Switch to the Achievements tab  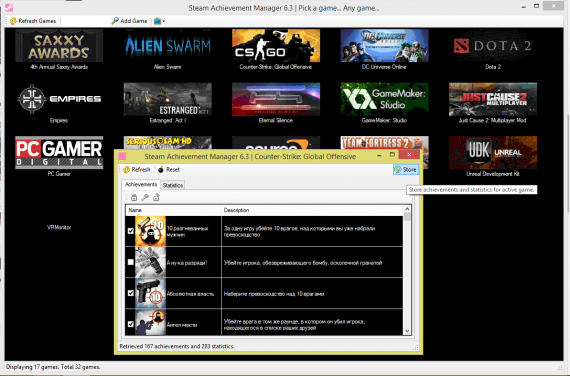[x=141, y=184]
